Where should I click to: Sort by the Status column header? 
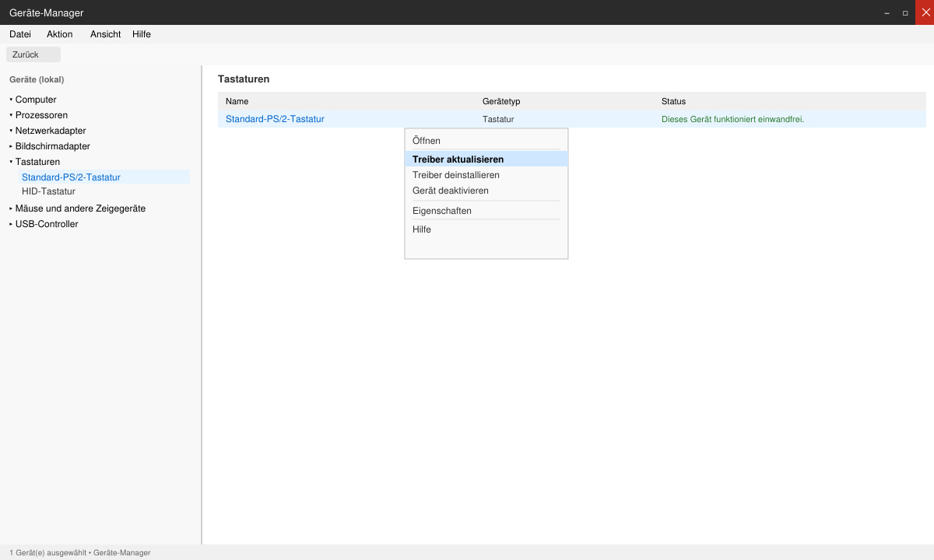pyautogui.click(x=673, y=101)
